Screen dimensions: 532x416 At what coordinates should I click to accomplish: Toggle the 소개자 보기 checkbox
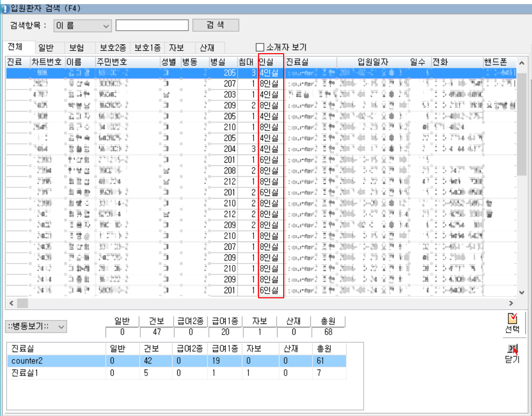point(260,48)
